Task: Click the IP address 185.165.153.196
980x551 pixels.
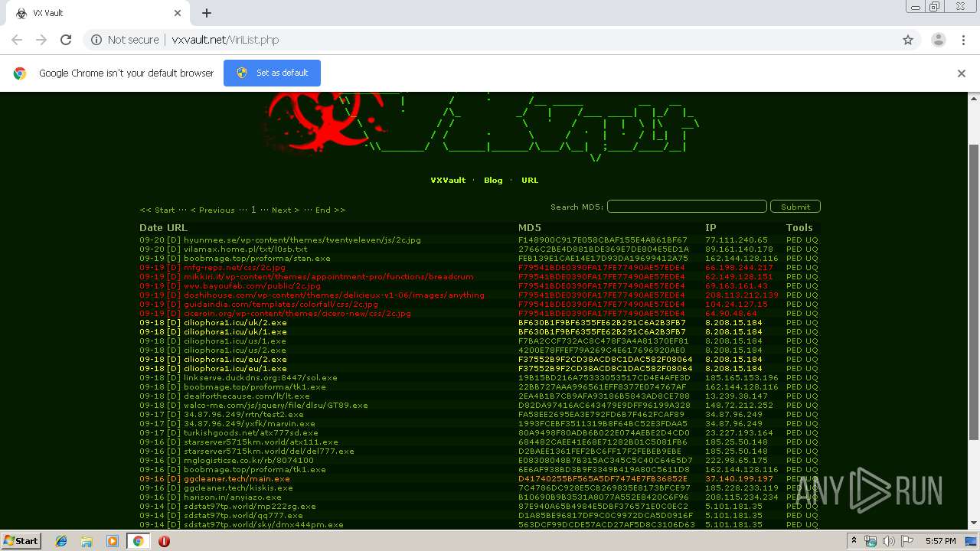Action: 742,378
